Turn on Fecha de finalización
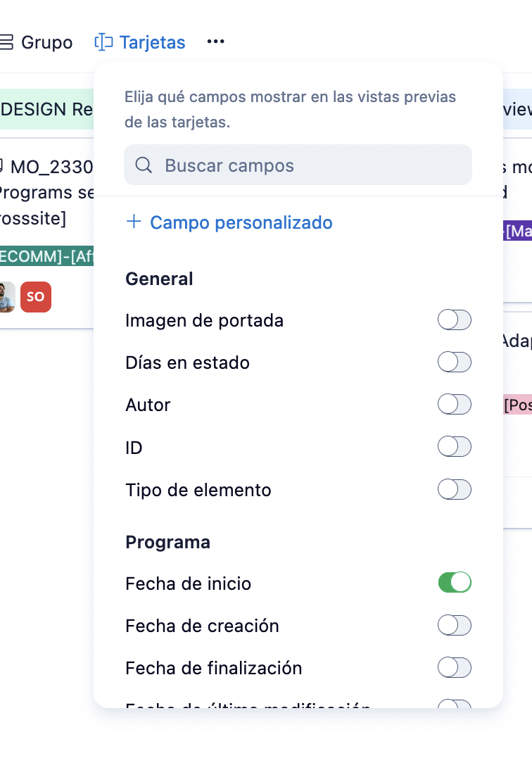This screenshot has height=770, width=532. point(454,667)
